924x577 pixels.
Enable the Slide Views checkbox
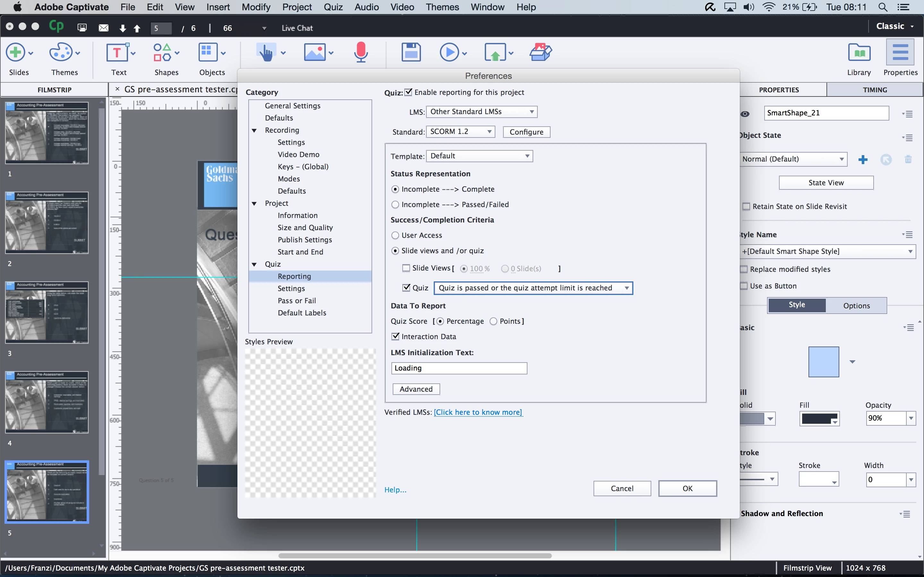[x=406, y=268]
